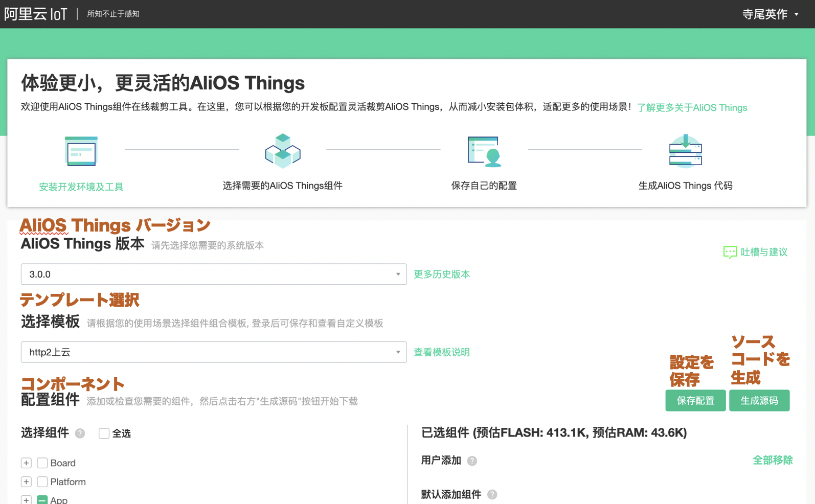Click the 安装开发环境及工具 step link
Image resolution: width=815 pixels, height=504 pixels.
81,187
